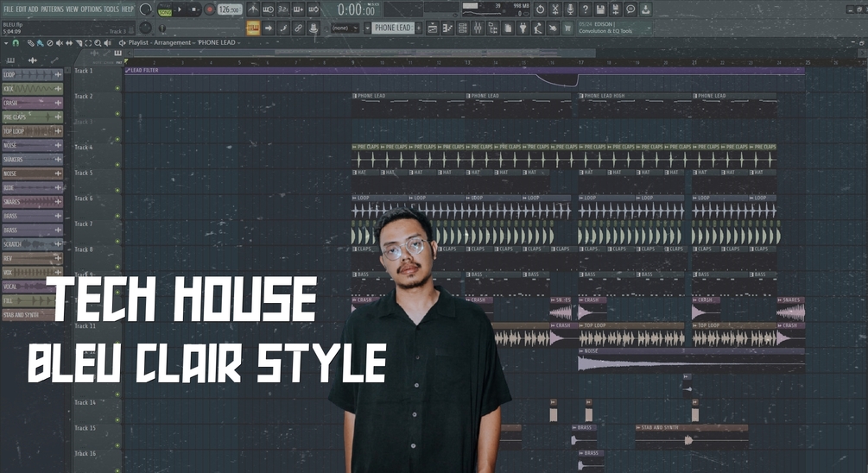
Task: Click the download arrow icon in toolbar
Action: [x=645, y=9]
